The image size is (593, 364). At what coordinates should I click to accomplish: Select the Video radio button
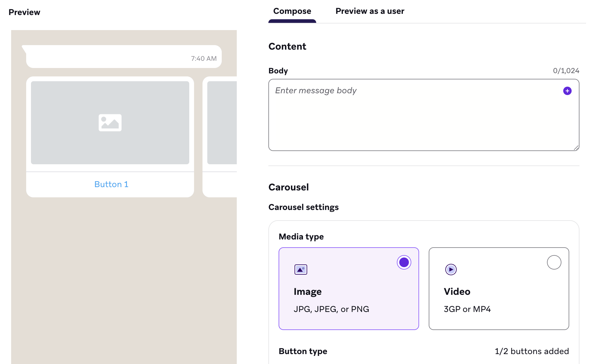[x=554, y=262]
